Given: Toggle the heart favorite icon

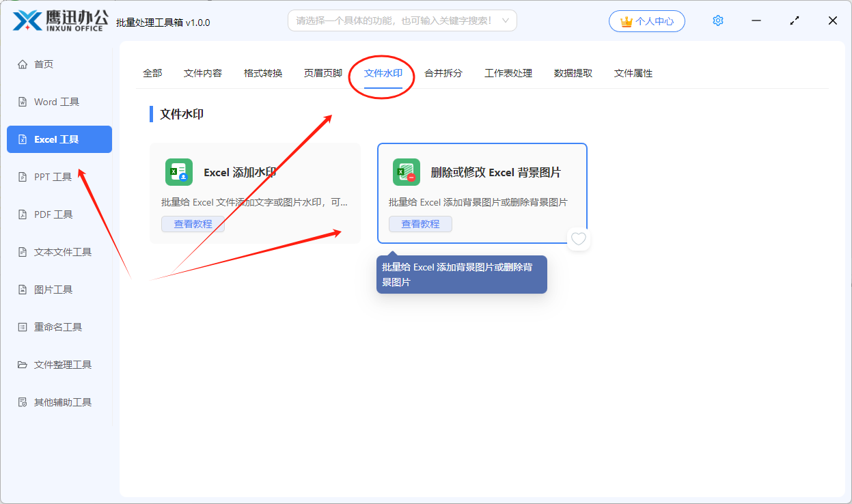Looking at the screenshot, I should click(x=579, y=239).
